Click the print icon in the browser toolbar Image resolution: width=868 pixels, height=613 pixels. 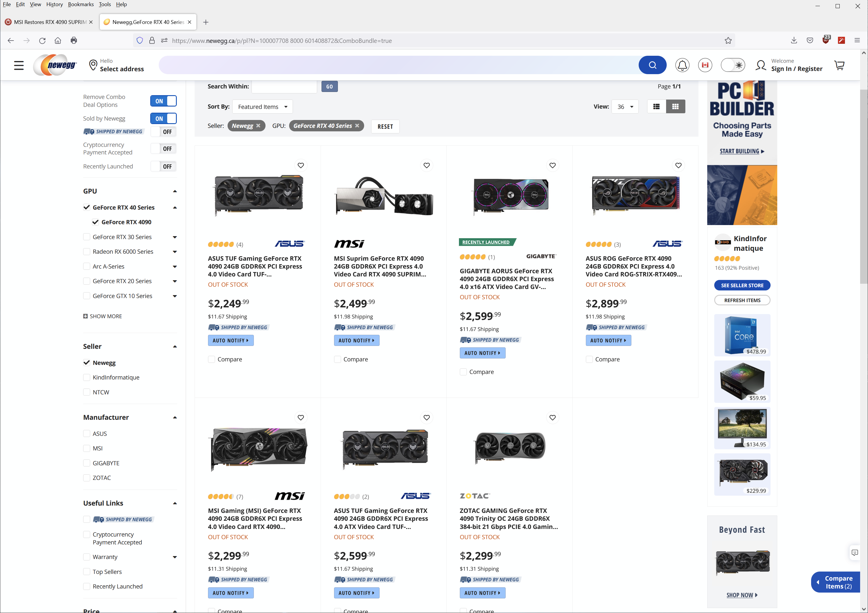[x=74, y=41]
